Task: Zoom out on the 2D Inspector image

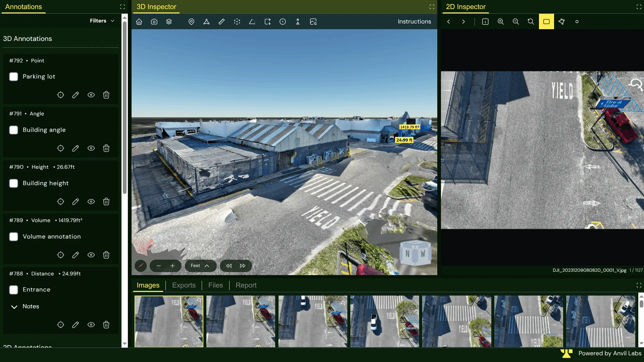Action: pyautogui.click(x=516, y=22)
